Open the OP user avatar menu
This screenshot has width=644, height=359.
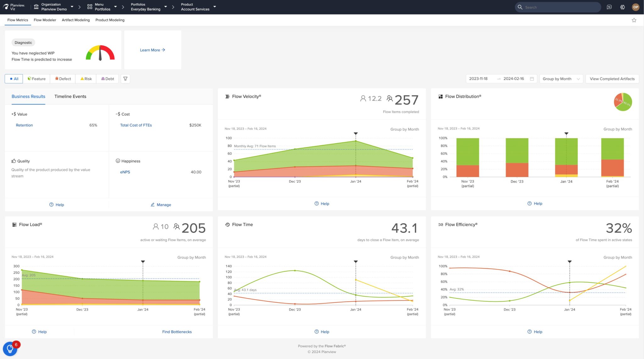pos(636,7)
